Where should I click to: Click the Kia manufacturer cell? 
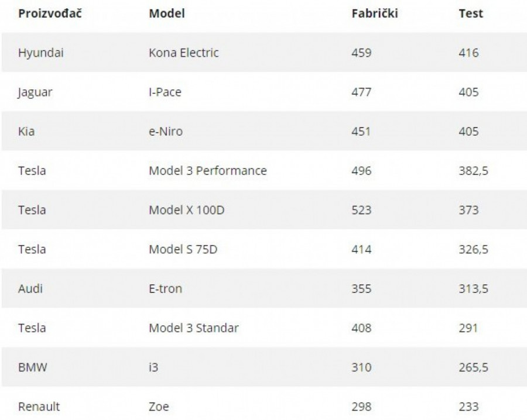point(27,131)
